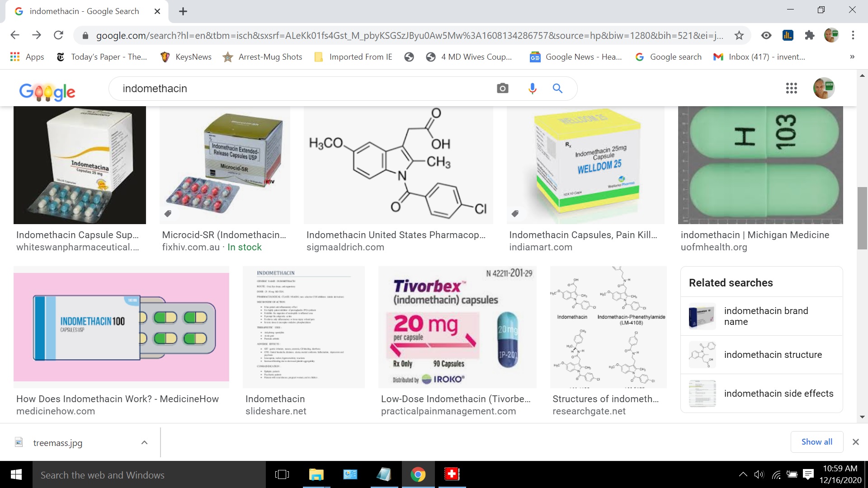The image size is (868, 488).
Task: Open the Google apps grid menu
Action: coord(791,89)
